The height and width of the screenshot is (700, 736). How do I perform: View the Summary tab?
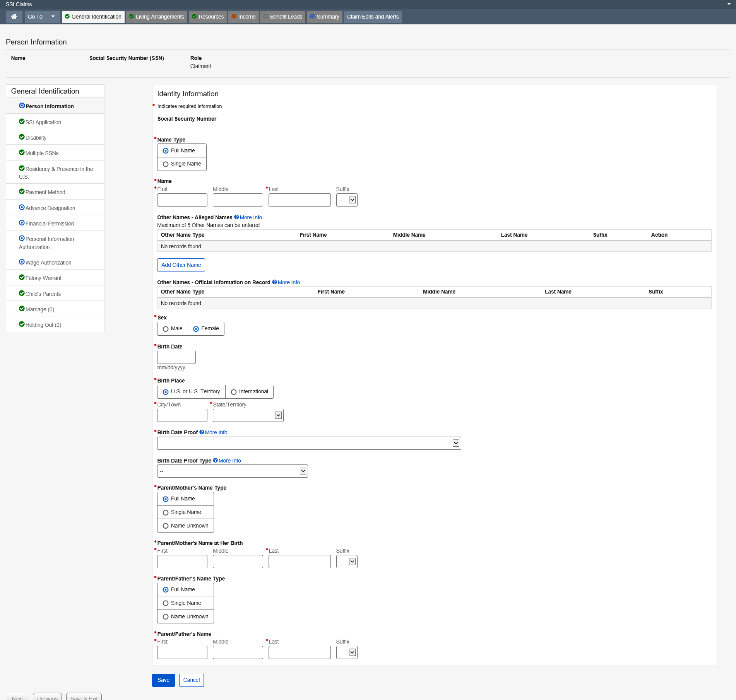click(x=325, y=17)
